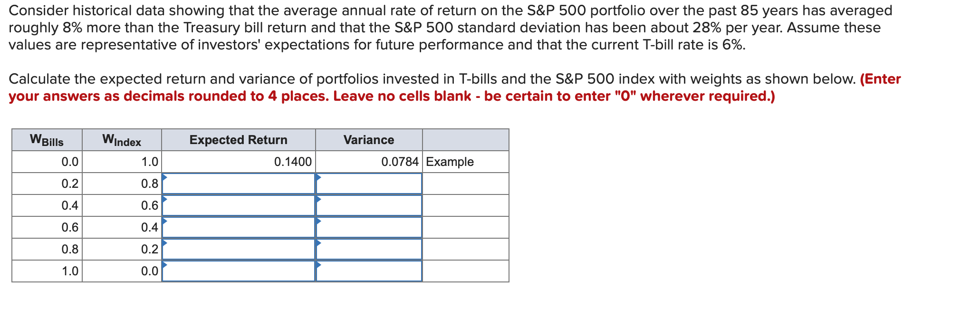Click the Variance column header
The height and width of the screenshot is (310, 980).
point(369,140)
